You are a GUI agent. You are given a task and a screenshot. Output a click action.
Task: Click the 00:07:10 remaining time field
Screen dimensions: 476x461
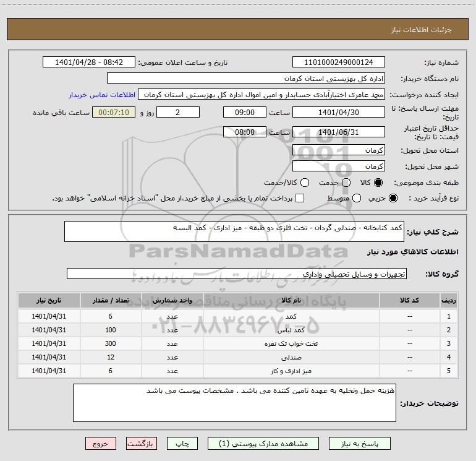114,112
